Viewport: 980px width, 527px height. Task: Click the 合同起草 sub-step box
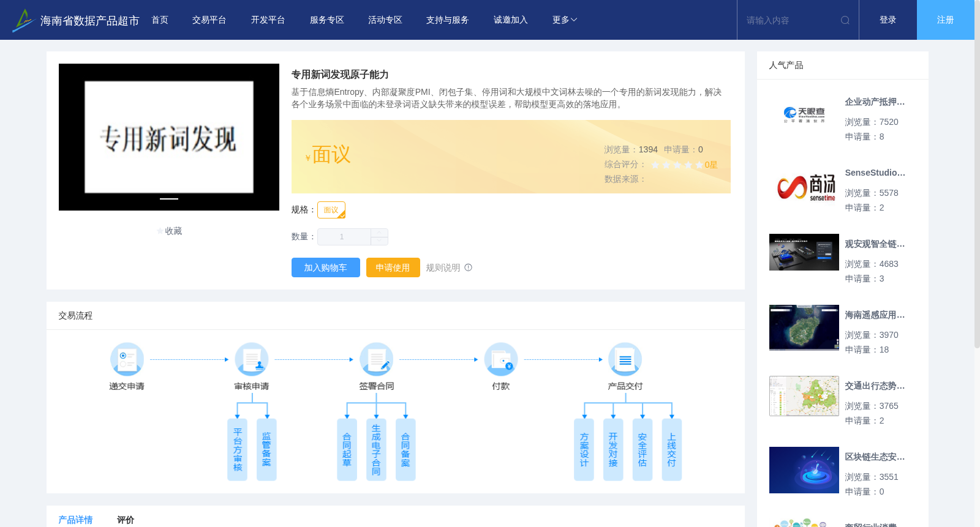(x=347, y=450)
